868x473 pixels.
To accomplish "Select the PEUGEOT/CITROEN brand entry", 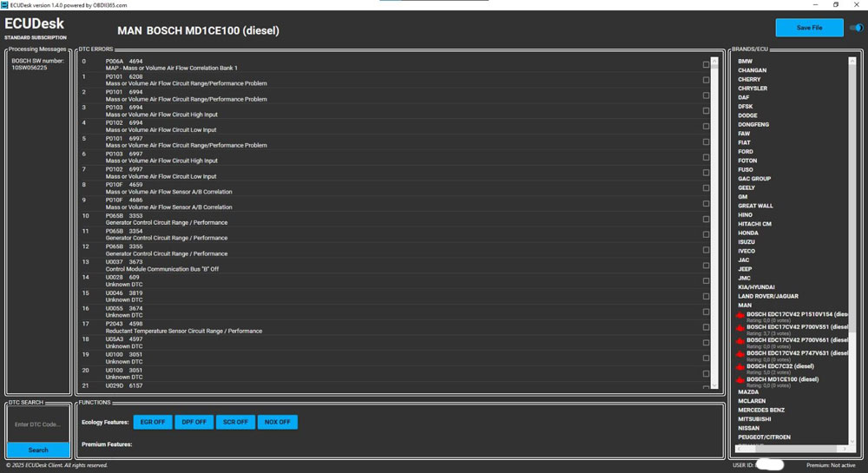I will (764, 437).
